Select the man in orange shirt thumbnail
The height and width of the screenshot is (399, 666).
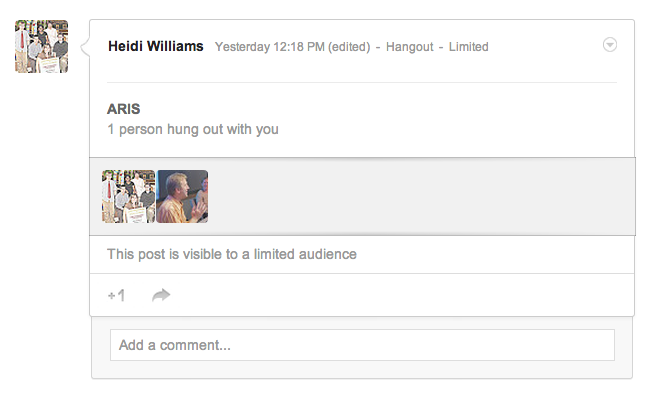pos(182,196)
